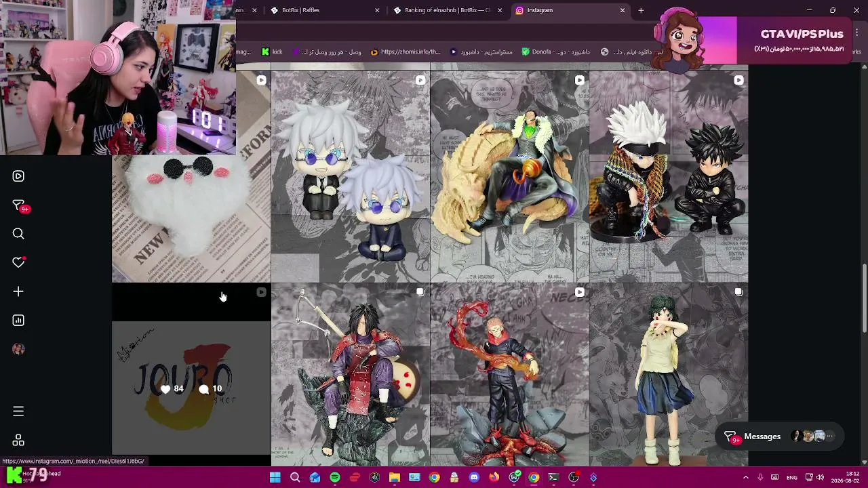Open the More hamburger menu in the sidebar
This screenshot has height=488, width=868.
point(18,411)
